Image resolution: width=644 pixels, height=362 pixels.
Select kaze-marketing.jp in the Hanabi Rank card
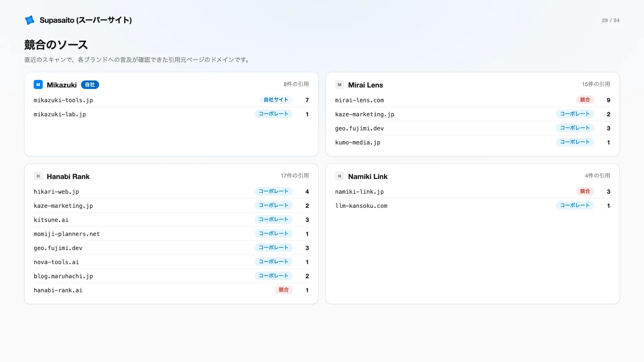63,206
